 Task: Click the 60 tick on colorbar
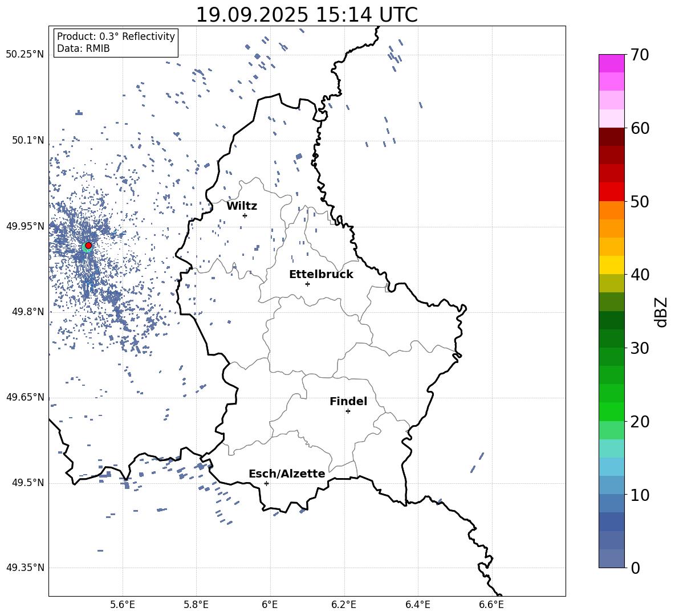pos(640,128)
